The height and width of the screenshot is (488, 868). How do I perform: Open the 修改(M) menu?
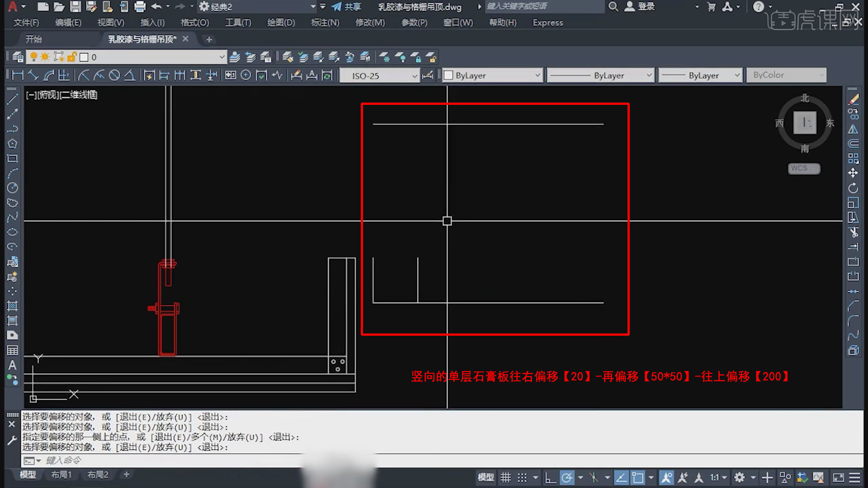(x=370, y=23)
